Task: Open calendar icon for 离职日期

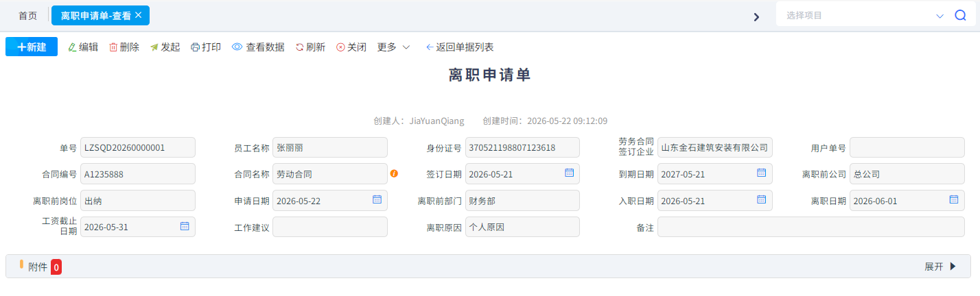Action: (x=953, y=199)
